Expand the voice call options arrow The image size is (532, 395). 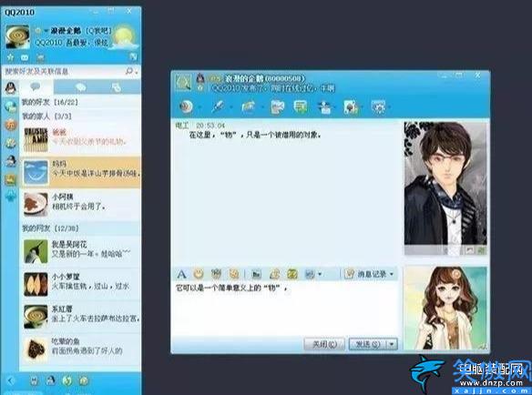click(x=231, y=107)
